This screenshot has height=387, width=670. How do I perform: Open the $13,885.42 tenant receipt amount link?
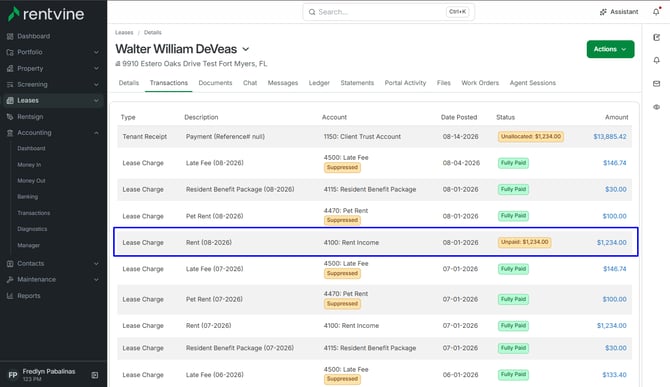point(610,137)
